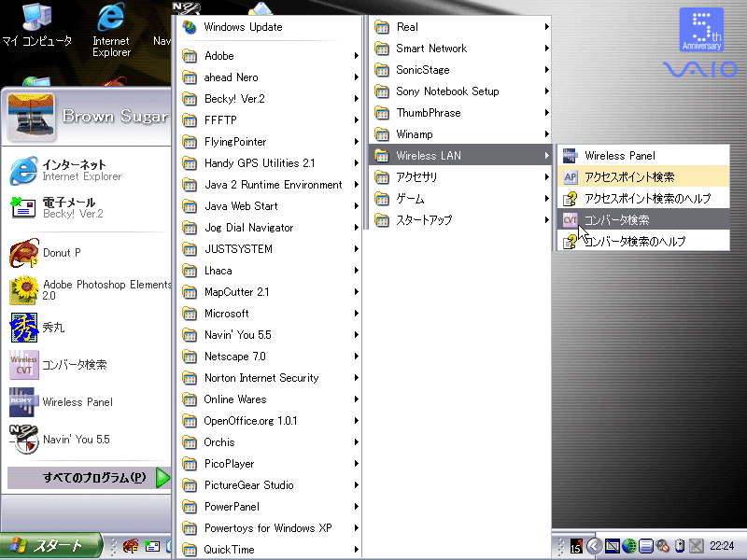
Task: Click the globe icon in system tray
Action: (x=629, y=546)
